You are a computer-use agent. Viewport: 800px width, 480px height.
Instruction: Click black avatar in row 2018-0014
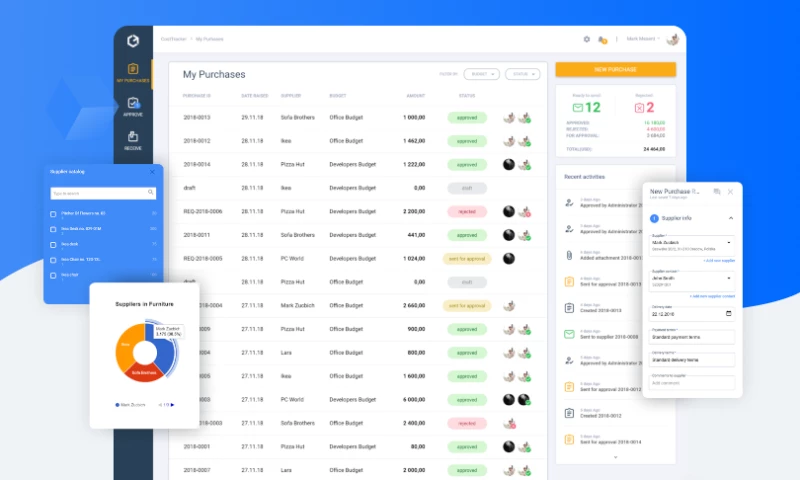coord(509,164)
